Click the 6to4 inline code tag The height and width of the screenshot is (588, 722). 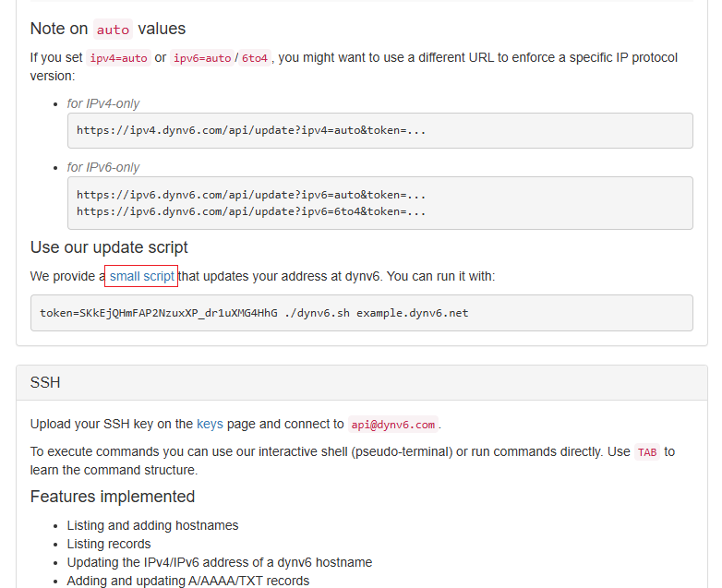(255, 58)
